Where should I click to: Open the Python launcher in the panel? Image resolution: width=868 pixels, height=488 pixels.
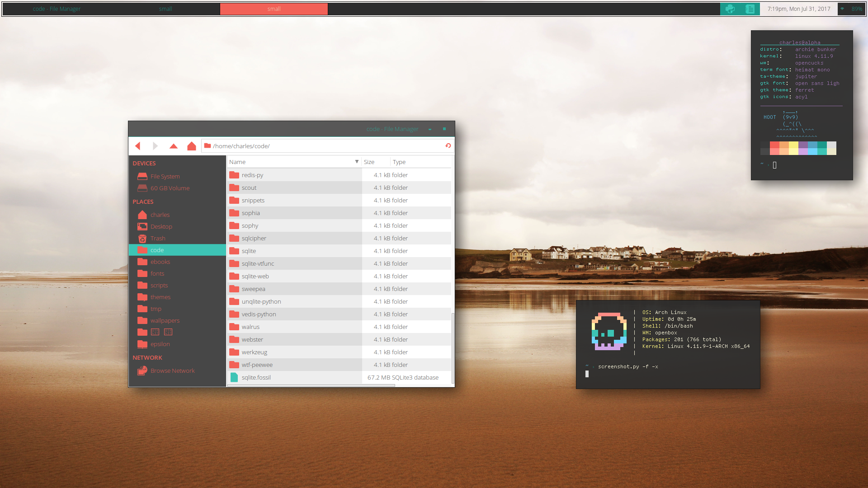(730, 9)
